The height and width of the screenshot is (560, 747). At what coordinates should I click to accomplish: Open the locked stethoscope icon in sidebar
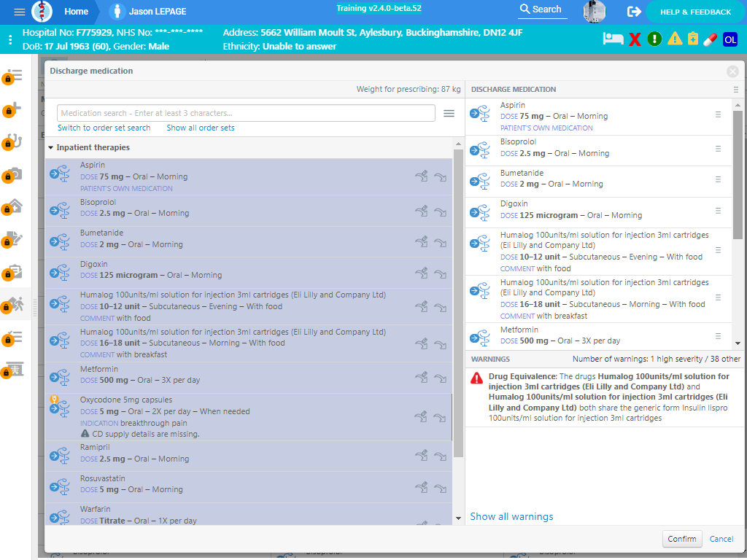pyautogui.click(x=13, y=141)
